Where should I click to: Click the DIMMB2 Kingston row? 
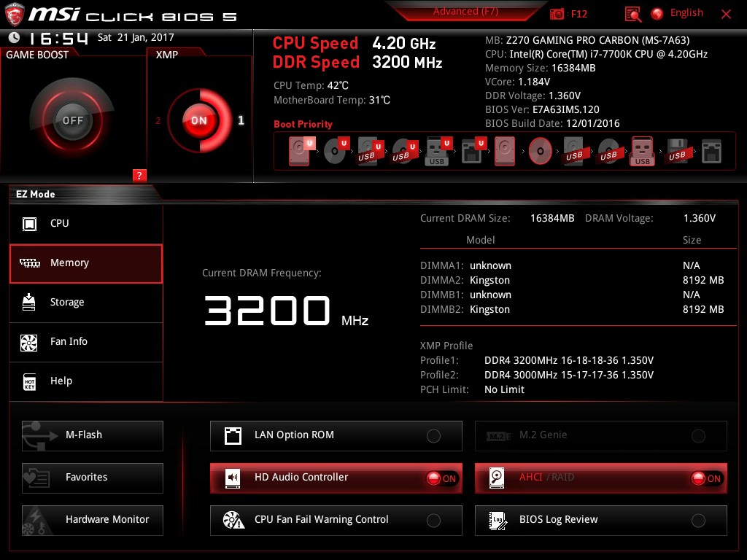pyautogui.click(x=572, y=309)
